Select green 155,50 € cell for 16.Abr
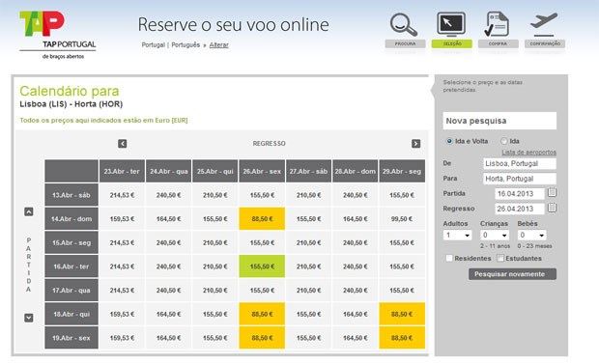 pyautogui.click(x=262, y=266)
